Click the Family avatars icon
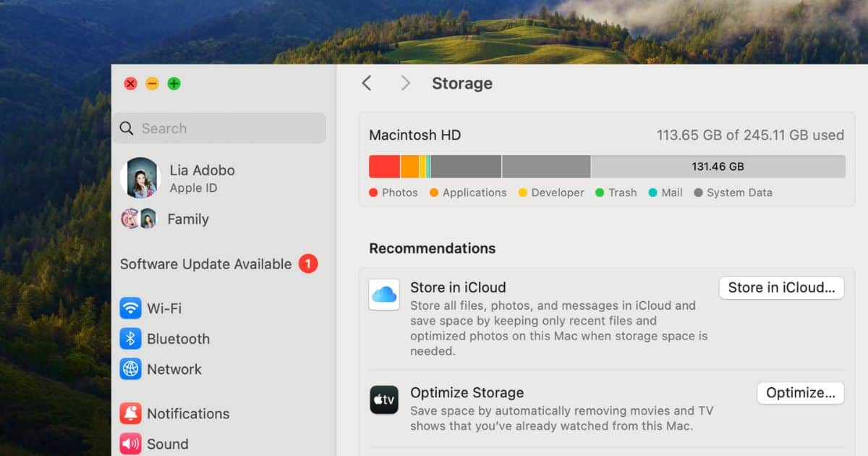 pos(139,219)
